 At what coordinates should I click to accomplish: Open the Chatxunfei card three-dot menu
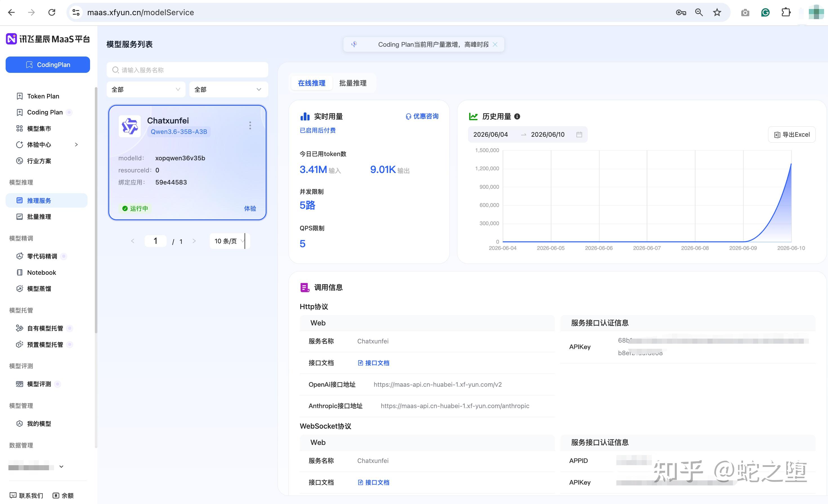coord(250,125)
